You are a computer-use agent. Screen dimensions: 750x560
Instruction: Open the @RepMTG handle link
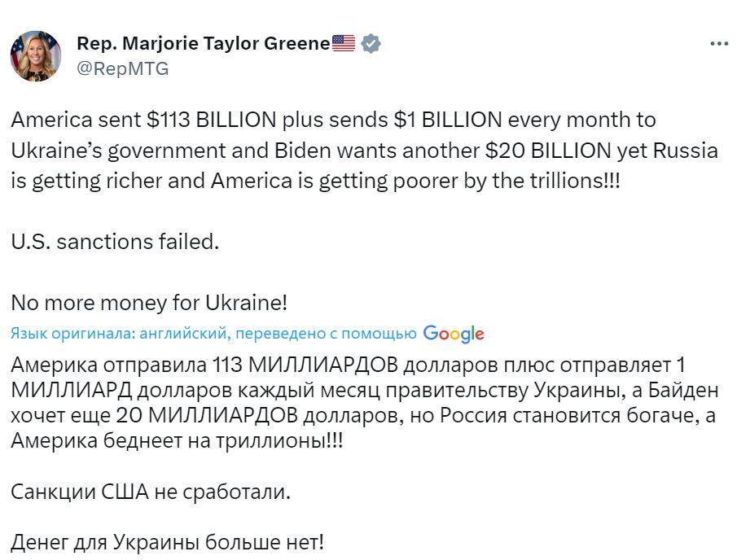123,69
